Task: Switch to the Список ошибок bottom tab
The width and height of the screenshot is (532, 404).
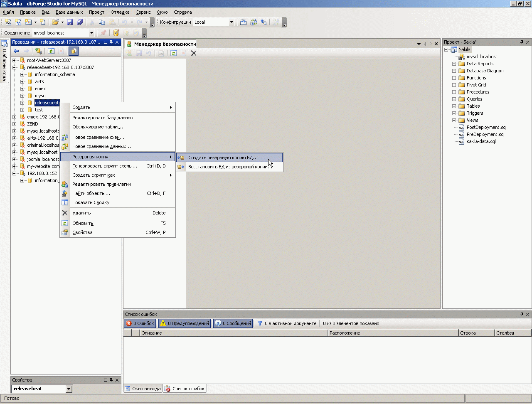Action: tap(185, 389)
